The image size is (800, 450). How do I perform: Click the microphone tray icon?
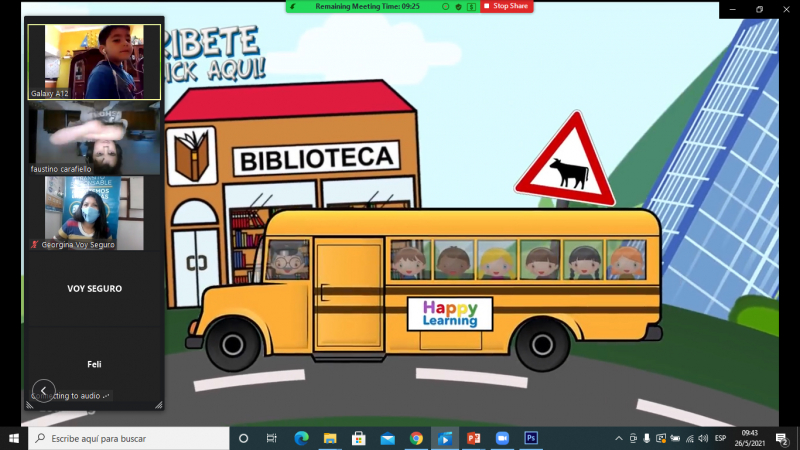(646, 438)
